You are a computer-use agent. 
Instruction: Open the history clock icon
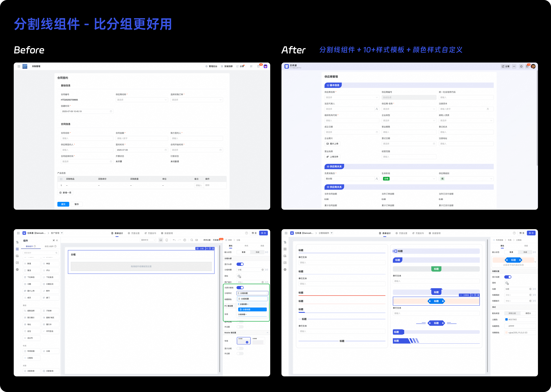click(185, 240)
